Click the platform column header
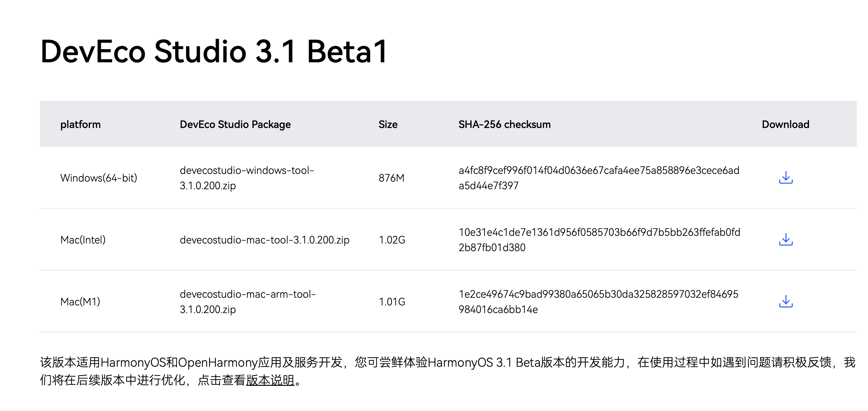868x411 pixels. [x=80, y=124]
